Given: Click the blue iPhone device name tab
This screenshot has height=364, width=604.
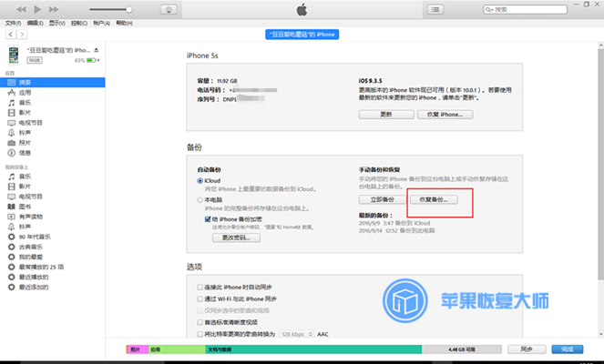Looking at the screenshot, I should click(302, 35).
